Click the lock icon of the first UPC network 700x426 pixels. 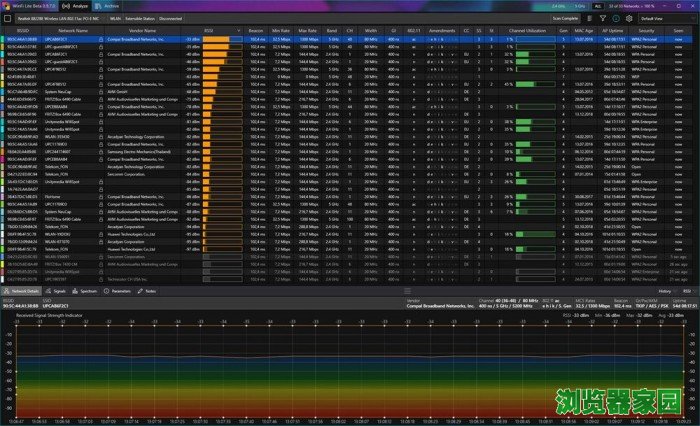click(x=101, y=39)
